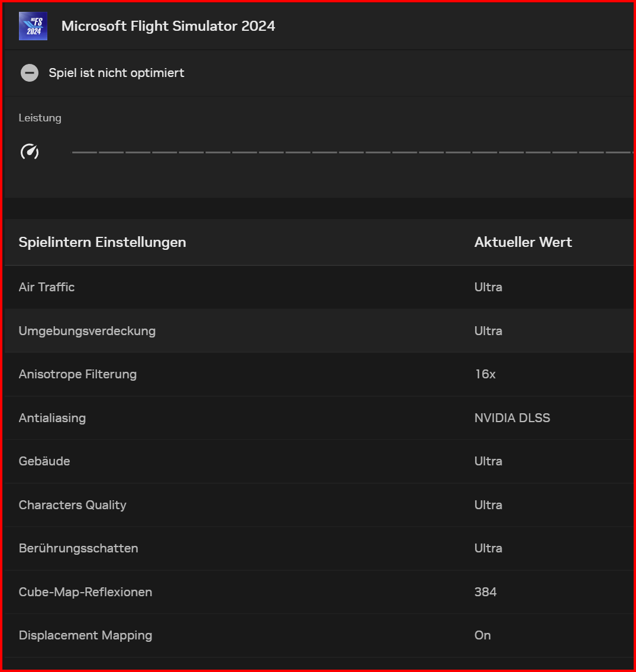Select the Berührungsschatten setting row
636x672 pixels.
coord(78,548)
